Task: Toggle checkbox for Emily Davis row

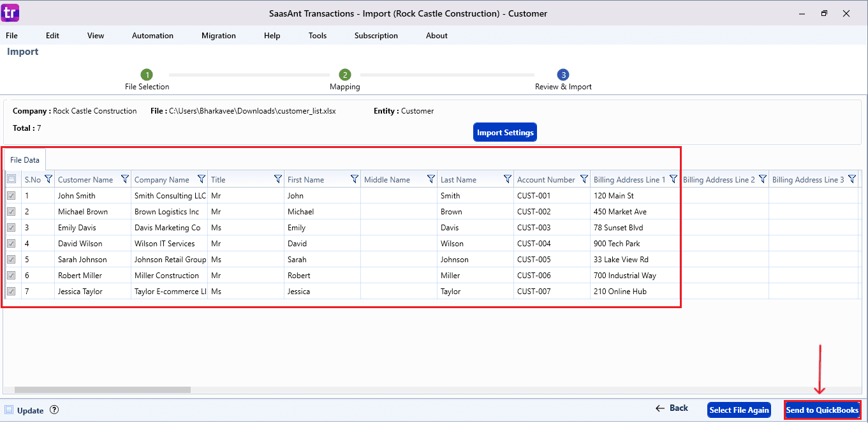Action: (x=11, y=228)
